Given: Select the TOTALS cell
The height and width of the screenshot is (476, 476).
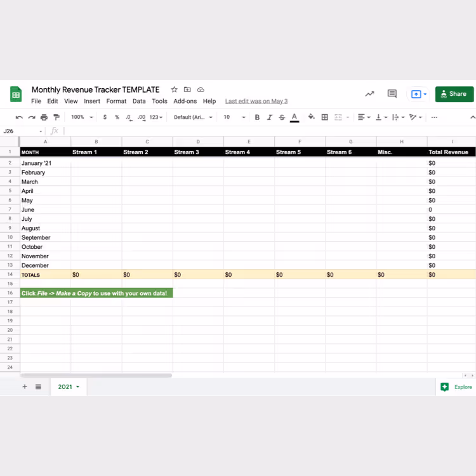Looking at the screenshot, I should click(x=46, y=275).
